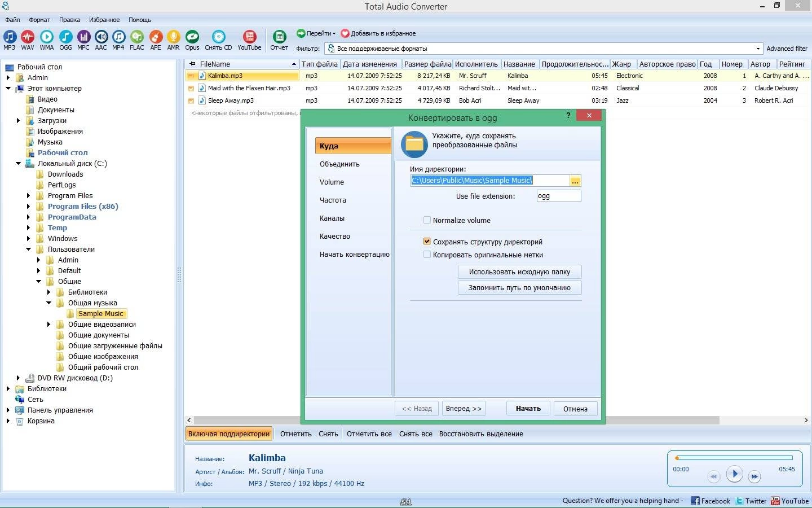Select APE output format icon
The image size is (812, 508).
tap(156, 40)
